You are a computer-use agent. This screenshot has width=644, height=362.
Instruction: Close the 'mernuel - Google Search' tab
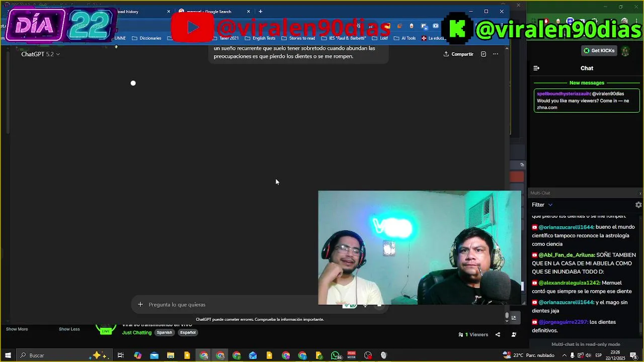248,12
